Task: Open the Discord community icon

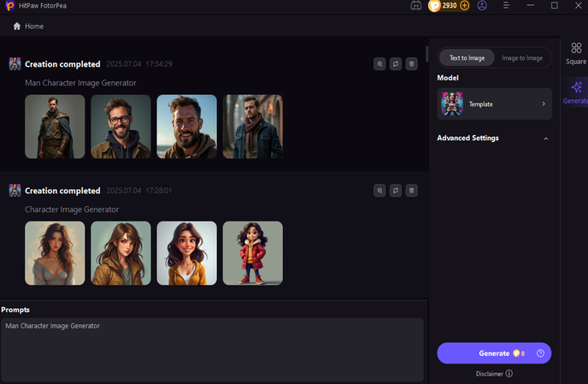Action: [x=416, y=6]
